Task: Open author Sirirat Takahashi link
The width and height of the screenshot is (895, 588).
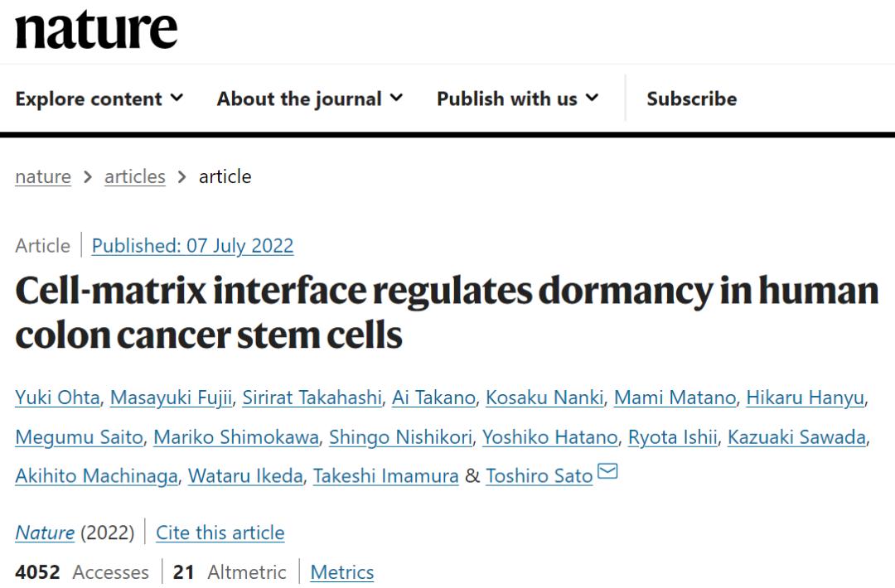Action: click(x=312, y=398)
